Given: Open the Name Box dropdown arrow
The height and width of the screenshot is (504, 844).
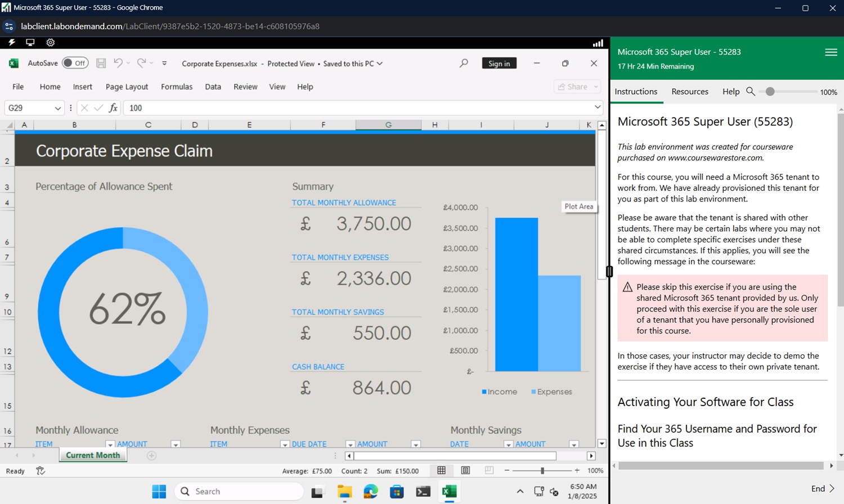Looking at the screenshot, I should point(57,108).
